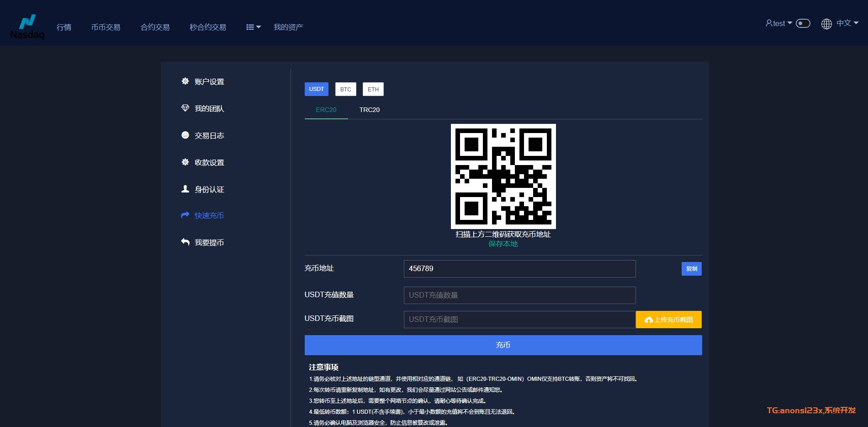The image size is (868, 427).
Task: Focus the USDT充币截图 input field
Action: click(x=519, y=320)
